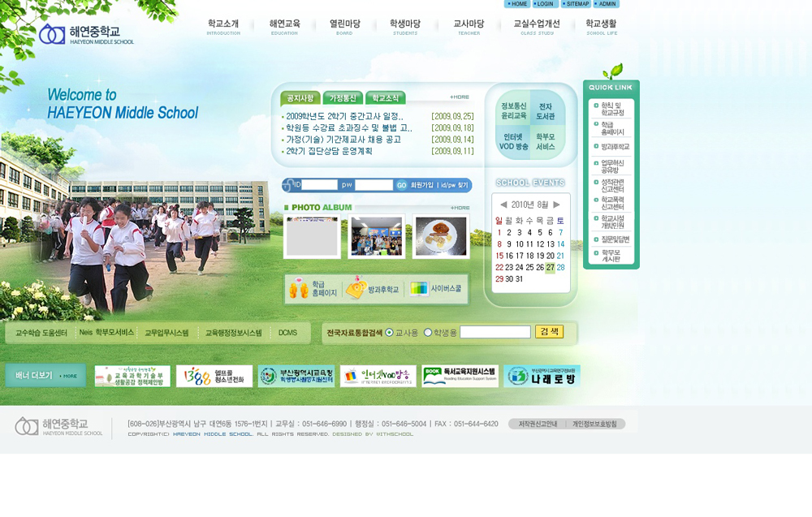The width and height of the screenshot is (812, 517).
Task: Select the 학생용 radio button
Action: click(x=428, y=332)
